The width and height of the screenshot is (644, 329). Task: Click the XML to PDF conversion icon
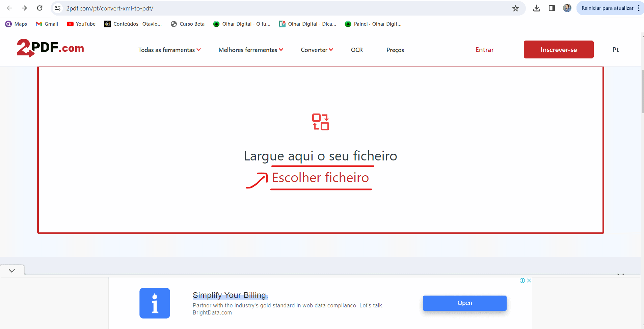coord(320,122)
